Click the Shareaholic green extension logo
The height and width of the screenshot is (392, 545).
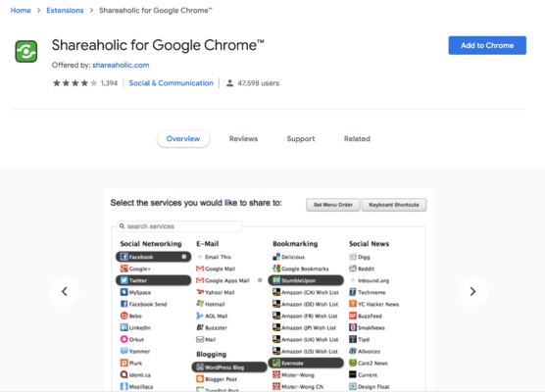coord(26,51)
